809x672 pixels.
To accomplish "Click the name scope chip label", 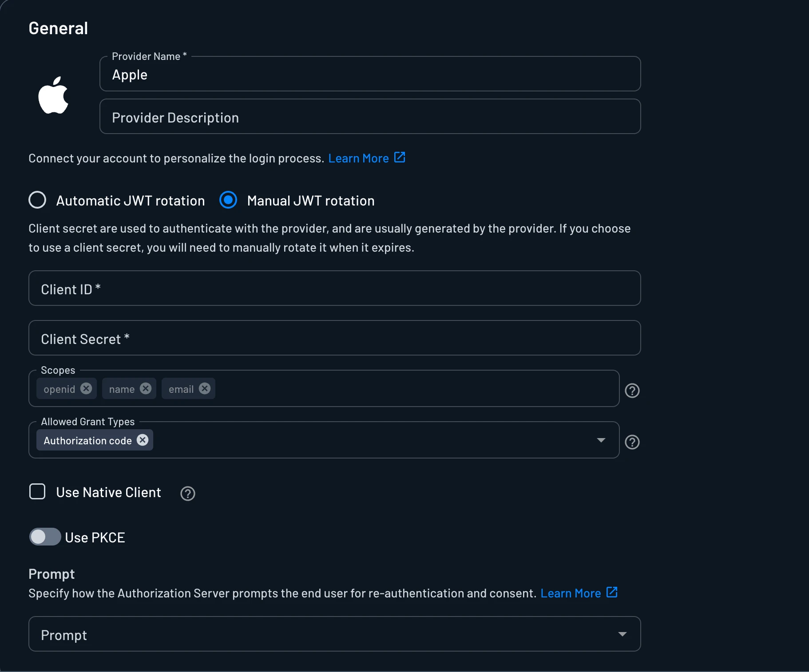I will 122,389.
